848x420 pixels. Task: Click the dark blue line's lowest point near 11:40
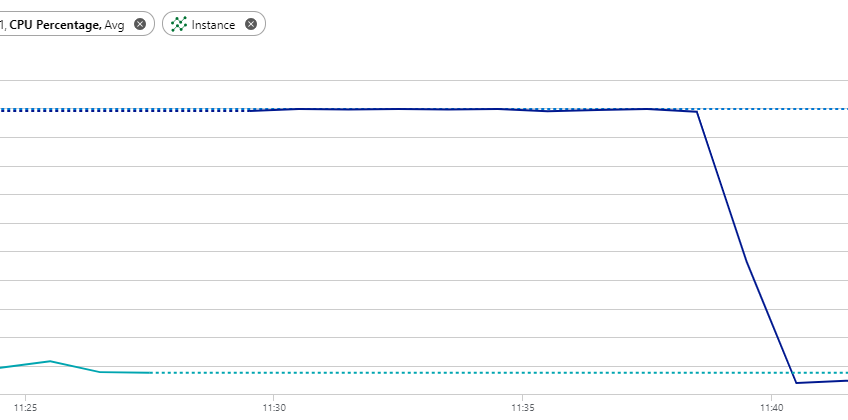click(797, 383)
